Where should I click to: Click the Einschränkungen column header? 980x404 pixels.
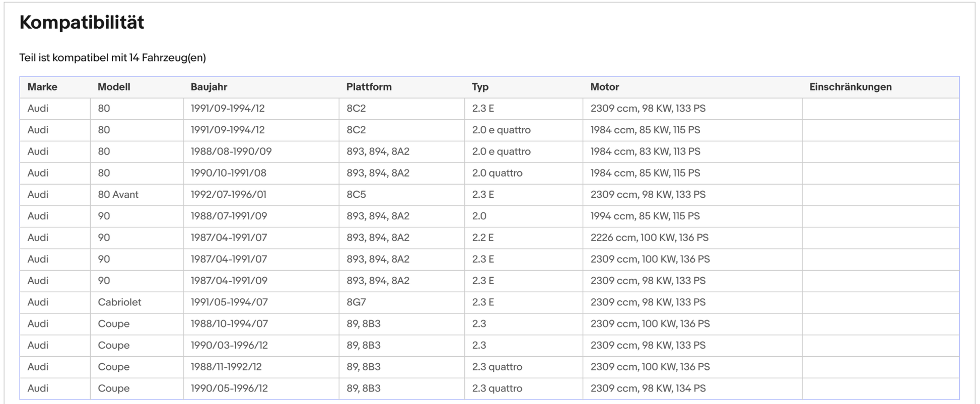click(850, 87)
